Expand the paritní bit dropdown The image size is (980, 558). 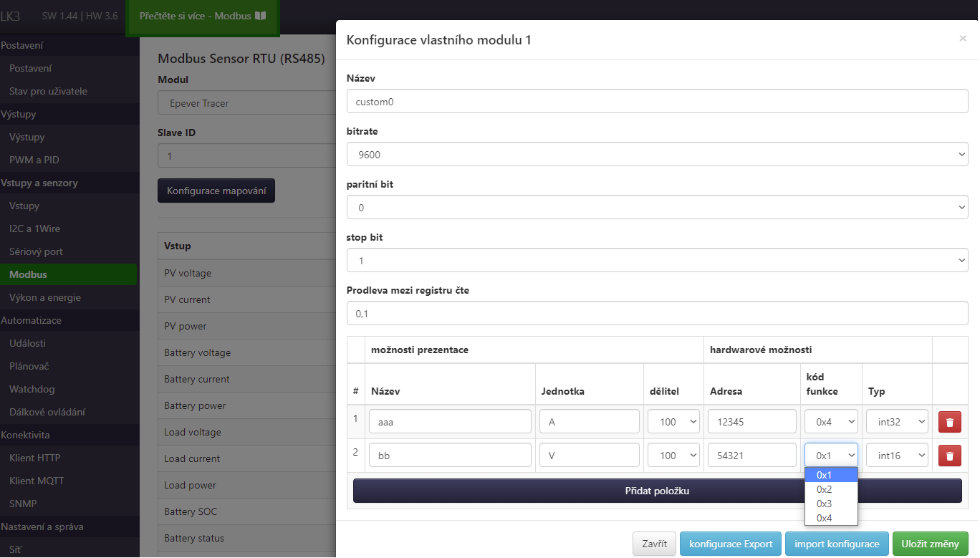[x=657, y=208]
